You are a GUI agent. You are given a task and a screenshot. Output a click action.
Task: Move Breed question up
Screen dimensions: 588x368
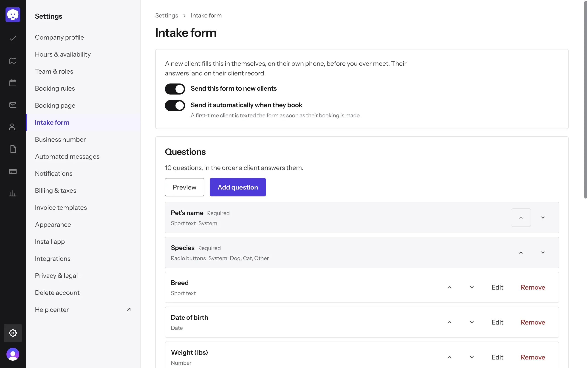[x=450, y=287]
